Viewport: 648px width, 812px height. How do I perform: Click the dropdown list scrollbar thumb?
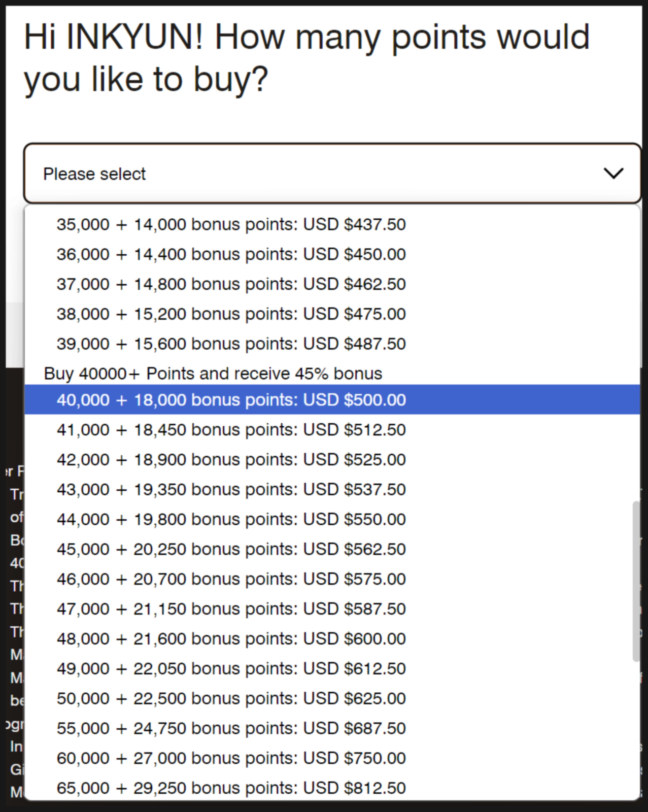(636, 582)
